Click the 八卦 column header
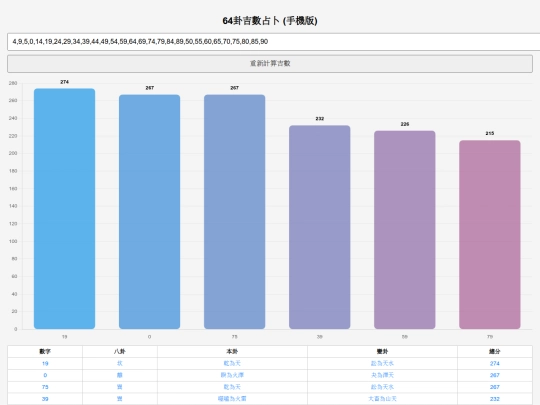Image resolution: width=540 pixels, height=405 pixels. pyautogui.click(x=120, y=352)
